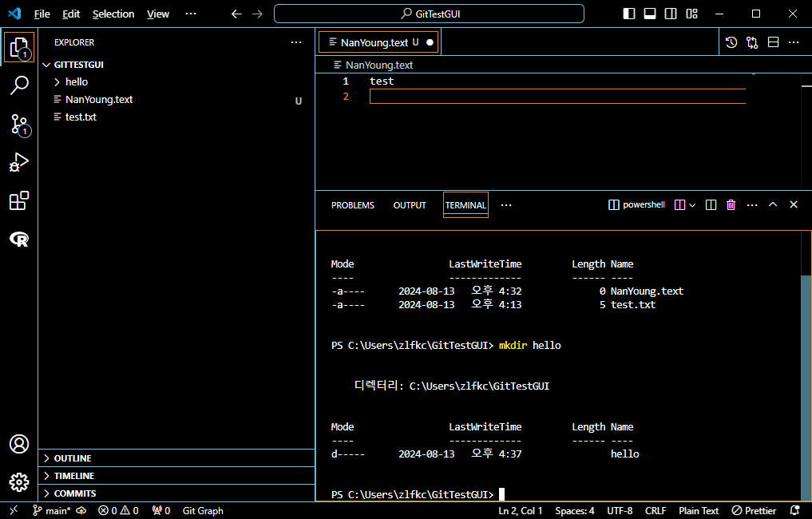Open editor More Actions ellipsis
This screenshot has height=519, width=812.
(x=794, y=42)
